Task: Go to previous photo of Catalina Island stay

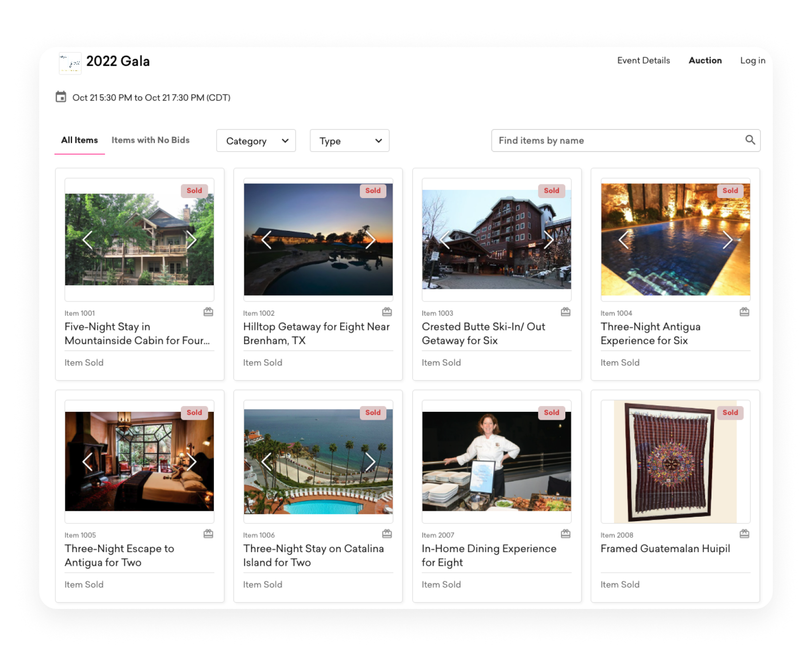Action: (266, 461)
